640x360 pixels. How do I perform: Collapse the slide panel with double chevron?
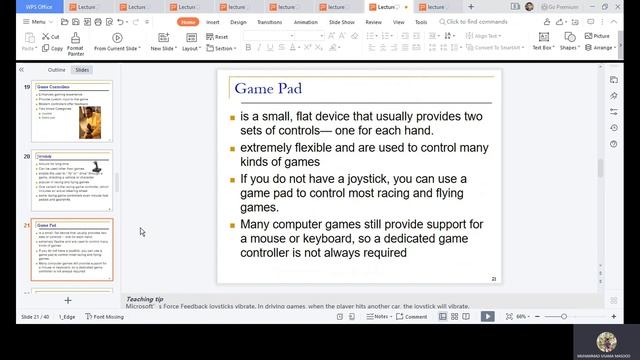pos(21,70)
